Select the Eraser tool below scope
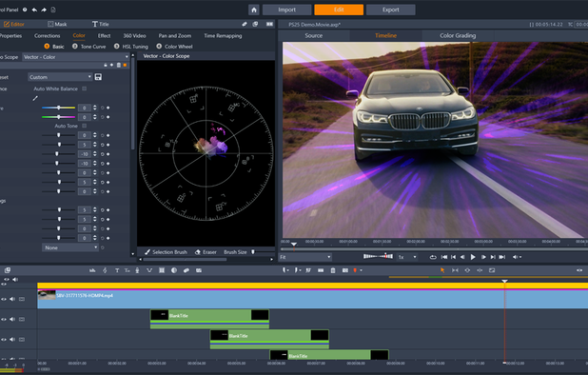The image size is (588, 375). pos(206,252)
